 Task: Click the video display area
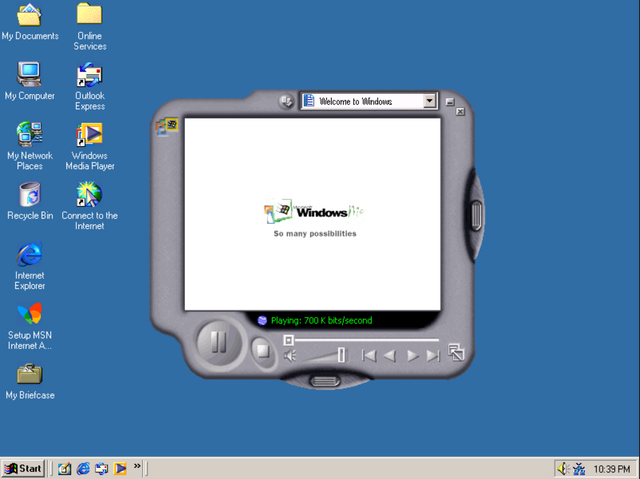[313, 214]
